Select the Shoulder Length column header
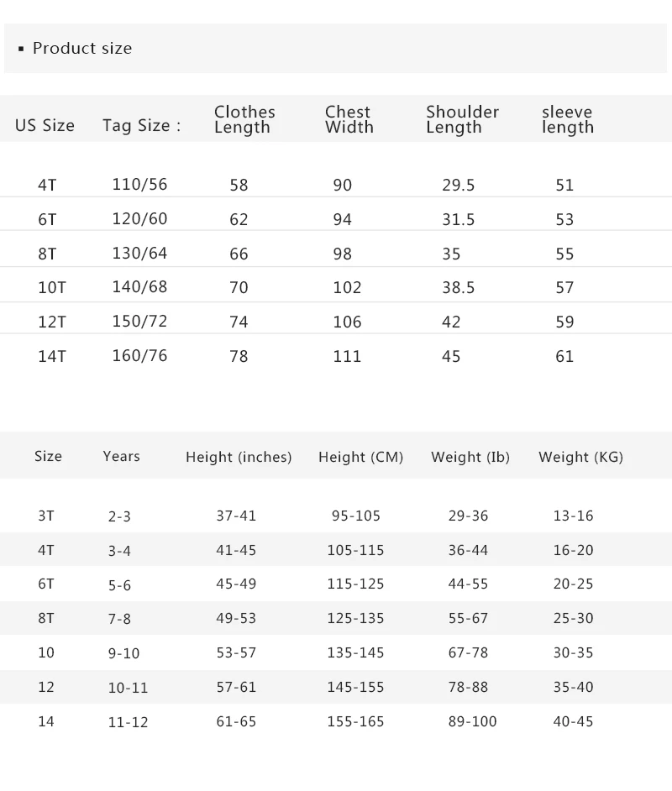672x791 pixels. (462, 119)
